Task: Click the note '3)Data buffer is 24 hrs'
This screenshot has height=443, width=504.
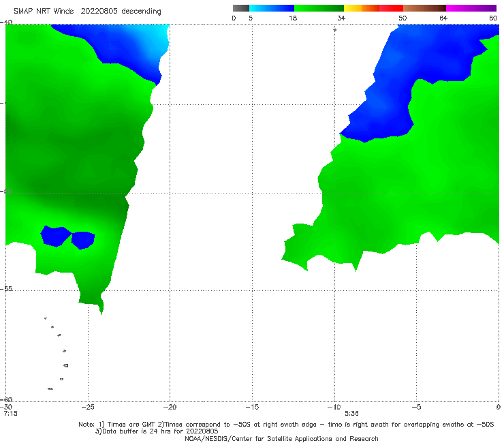Action: tap(157, 431)
